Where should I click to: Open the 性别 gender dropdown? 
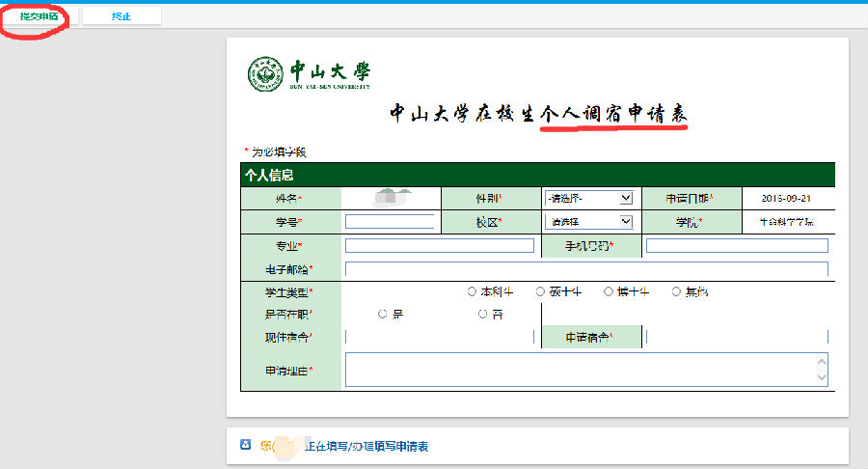588,198
